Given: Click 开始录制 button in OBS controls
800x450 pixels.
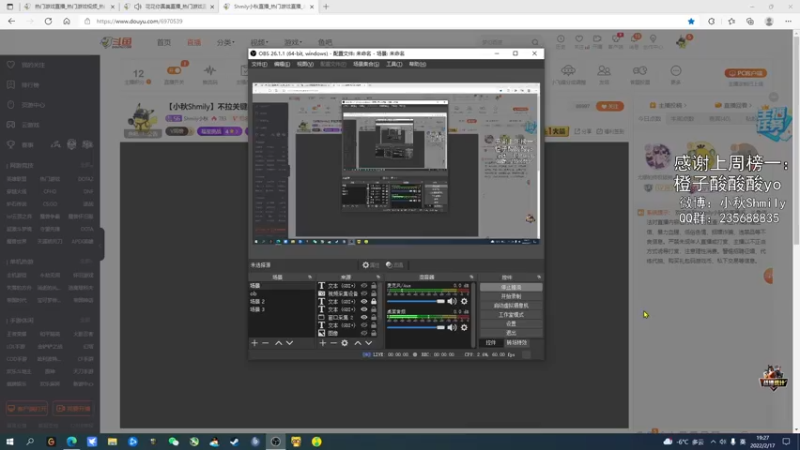Looking at the screenshot, I should (511, 296).
